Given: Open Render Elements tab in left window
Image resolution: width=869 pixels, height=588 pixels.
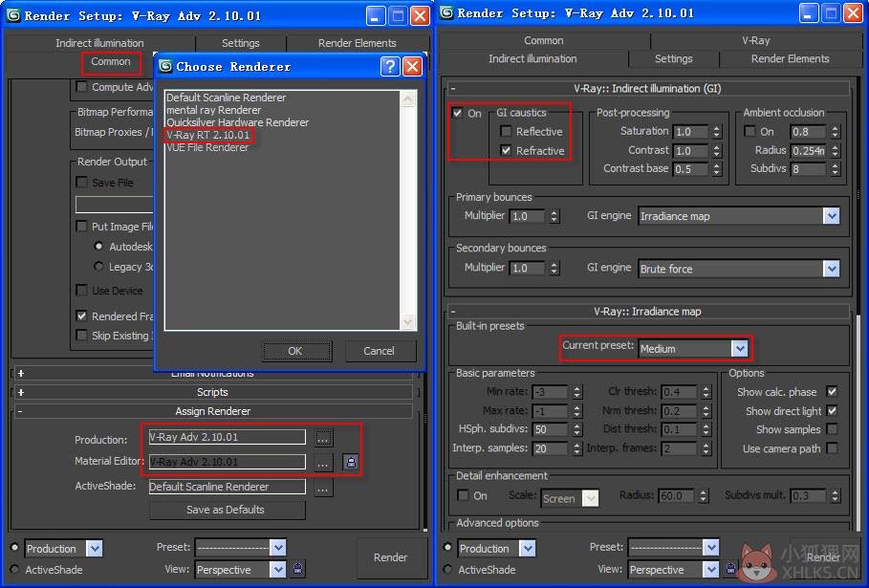Looking at the screenshot, I should (x=358, y=43).
